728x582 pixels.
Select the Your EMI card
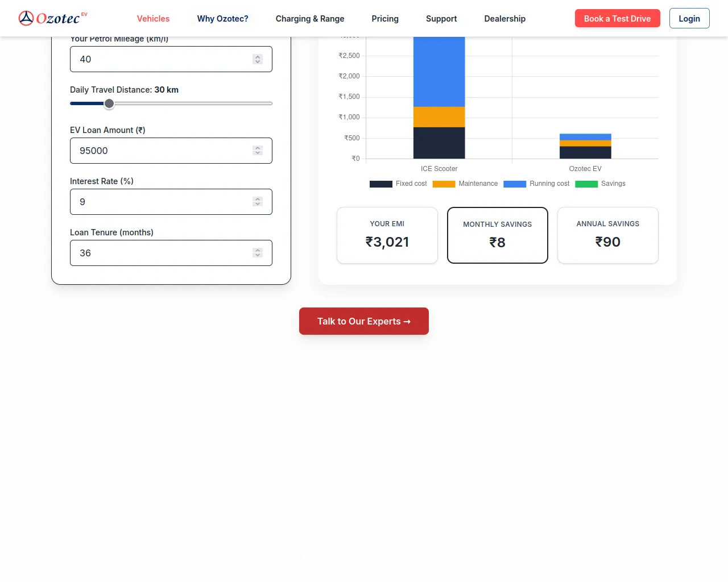[x=387, y=235]
